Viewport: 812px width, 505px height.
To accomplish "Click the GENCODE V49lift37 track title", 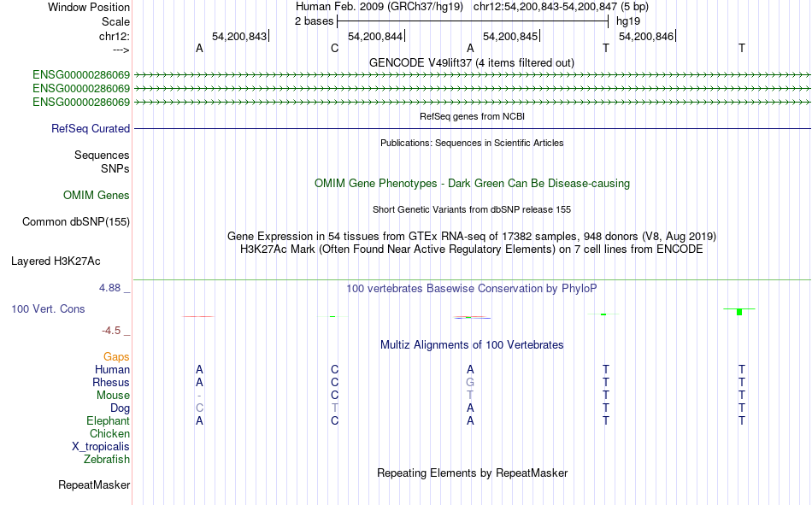I will tap(471, 62).
